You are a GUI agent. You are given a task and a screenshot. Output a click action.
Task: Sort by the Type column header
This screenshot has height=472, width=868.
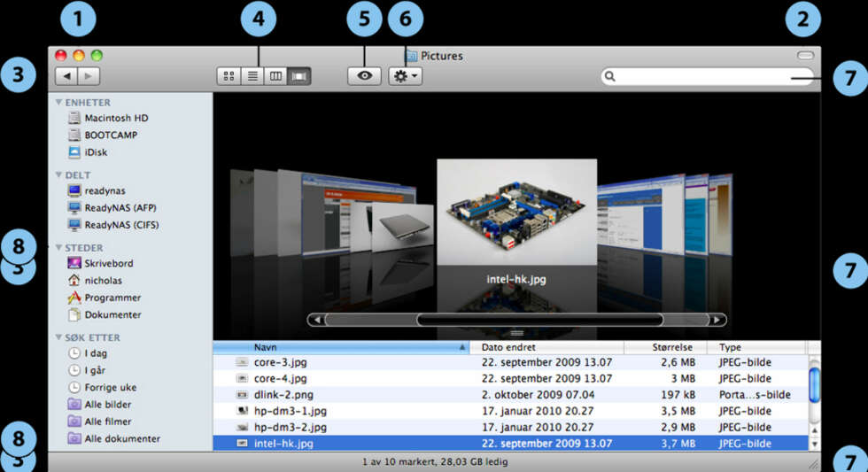pyautogui.click(x=756, y=347)
